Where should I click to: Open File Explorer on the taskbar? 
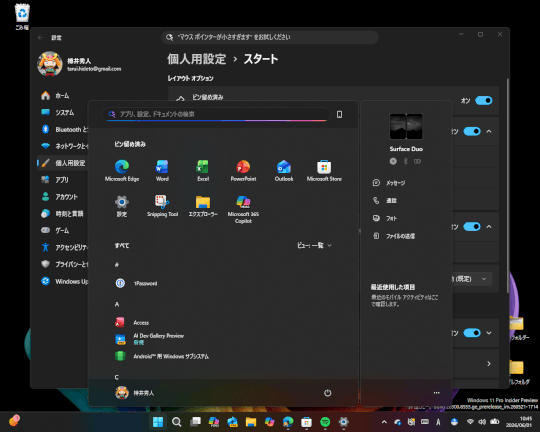tap(251, 422)
